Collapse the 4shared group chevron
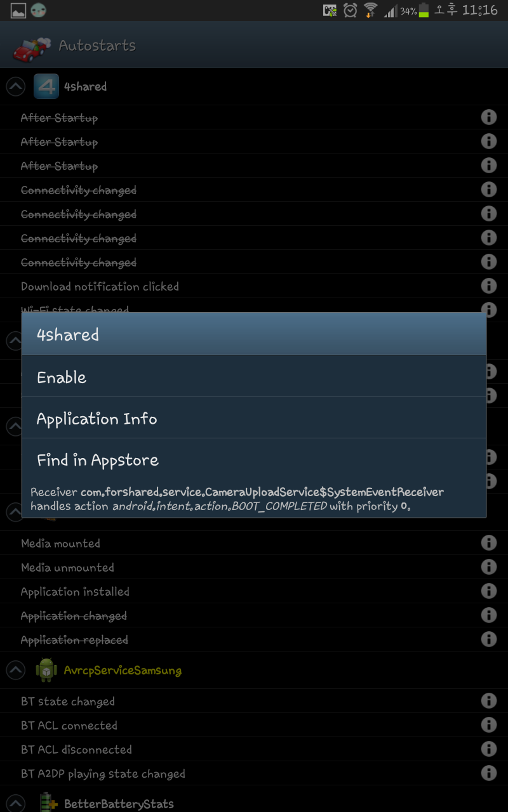The height and width of the screenshot is (812, 508). [x=16, y=87]
